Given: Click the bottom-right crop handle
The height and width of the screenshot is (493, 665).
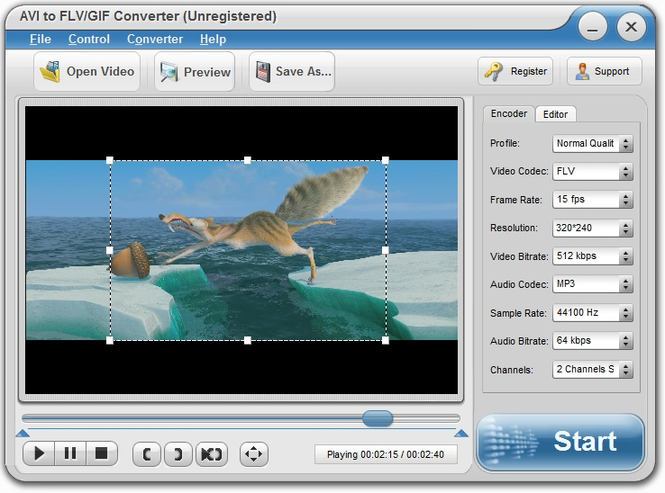Looking at the screenshot, I should click(386, 340).
